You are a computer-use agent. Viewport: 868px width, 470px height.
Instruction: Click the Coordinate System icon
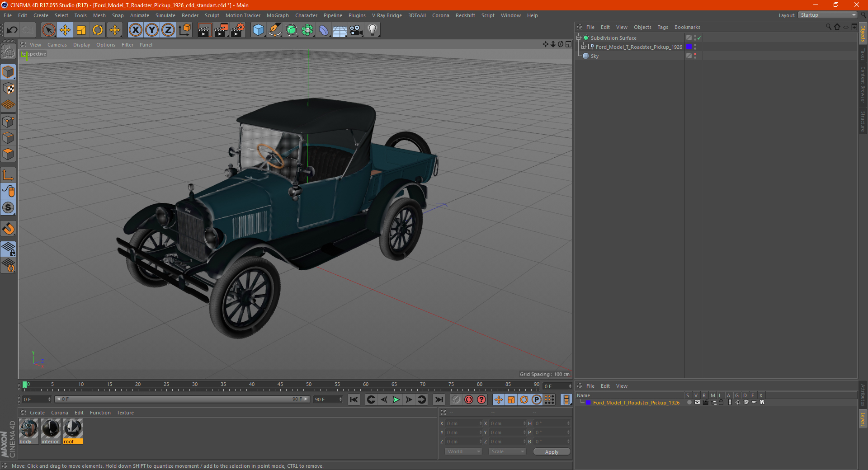[184, 30]
